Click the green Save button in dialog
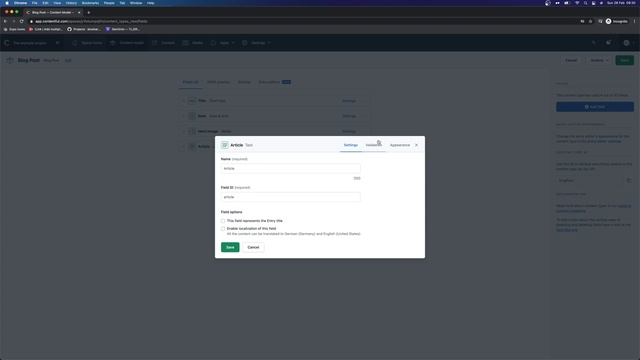640x360 pixels. (230, 247)
